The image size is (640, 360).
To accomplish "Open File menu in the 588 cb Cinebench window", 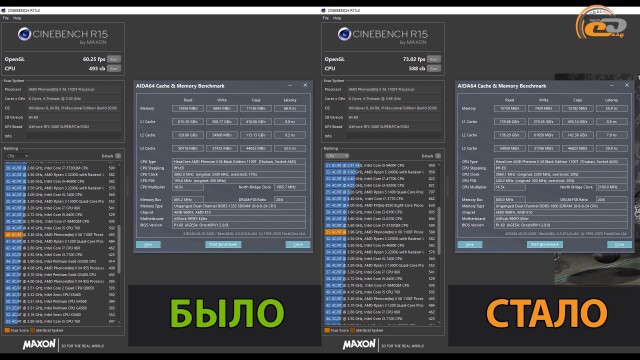I will pyautogui.click(x=325, y=18).
